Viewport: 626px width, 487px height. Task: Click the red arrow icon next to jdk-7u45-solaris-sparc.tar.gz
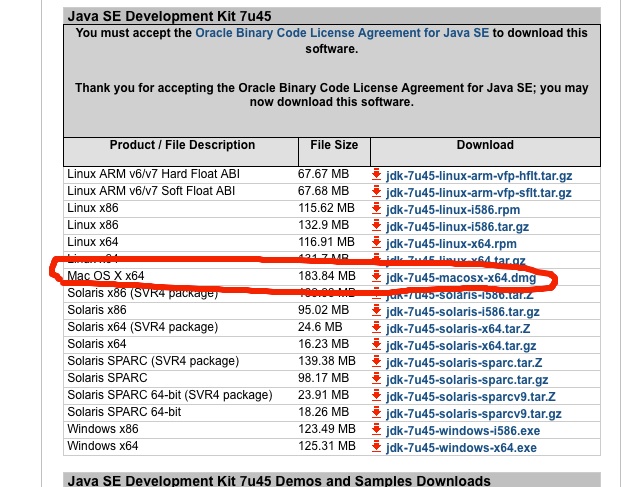pos(376,379)
